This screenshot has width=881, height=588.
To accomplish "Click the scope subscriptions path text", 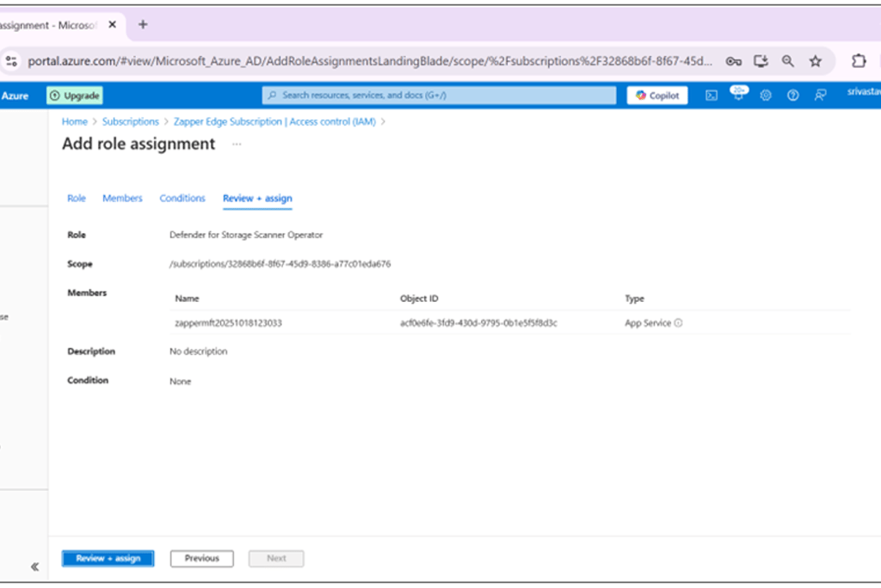I will point(280,264).
